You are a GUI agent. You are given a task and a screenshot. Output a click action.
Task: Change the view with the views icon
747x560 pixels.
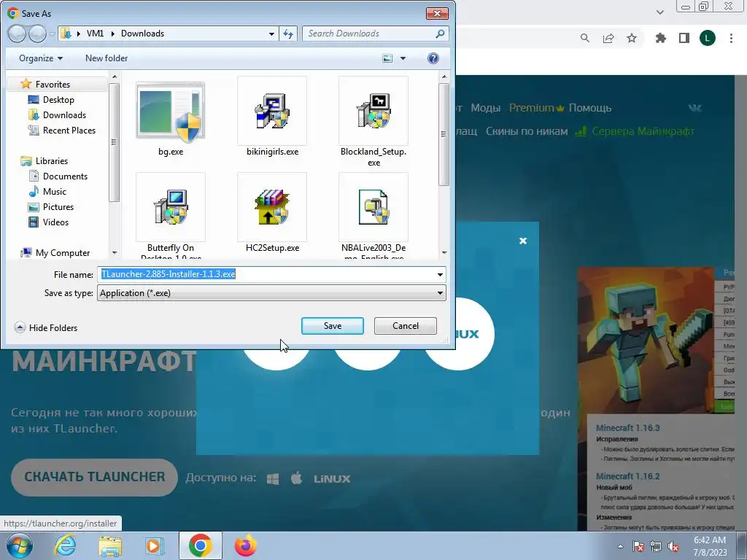(387, 58)
